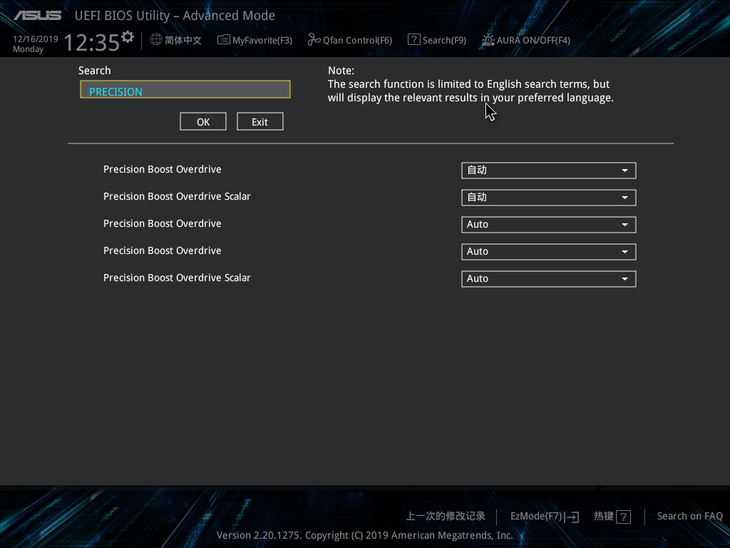Select last Precision Boost Overdrive Scalar label
The height and width of the screenshot is (548, 730).
click(177, 277)
